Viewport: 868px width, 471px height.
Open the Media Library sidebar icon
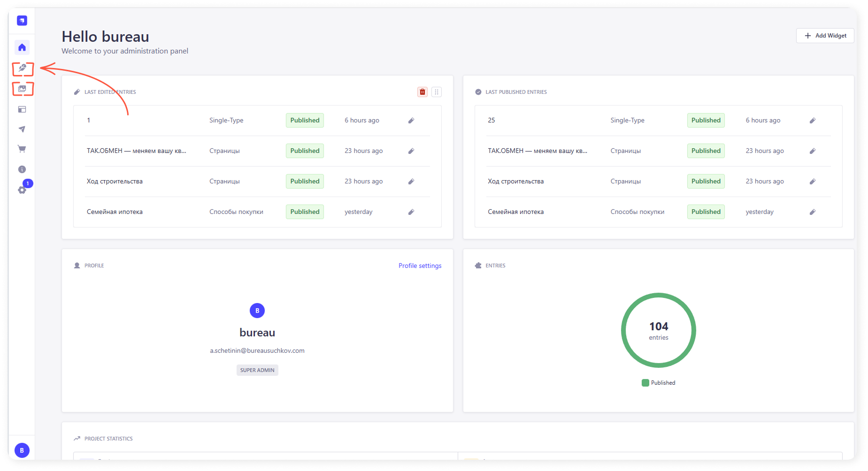click(x=22, y=89)
